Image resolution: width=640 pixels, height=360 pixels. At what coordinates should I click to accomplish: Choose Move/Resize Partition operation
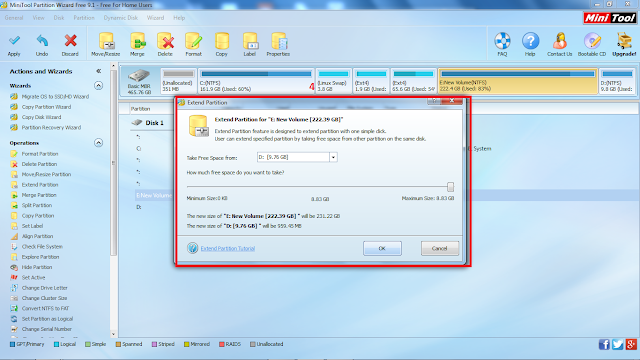pos(46,174)
